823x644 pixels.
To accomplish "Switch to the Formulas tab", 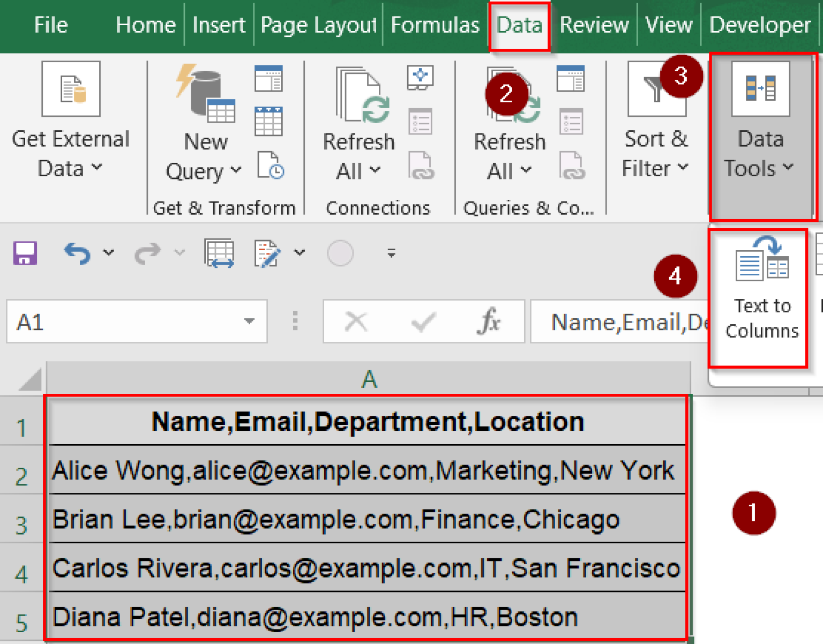I will pos(435,24).
